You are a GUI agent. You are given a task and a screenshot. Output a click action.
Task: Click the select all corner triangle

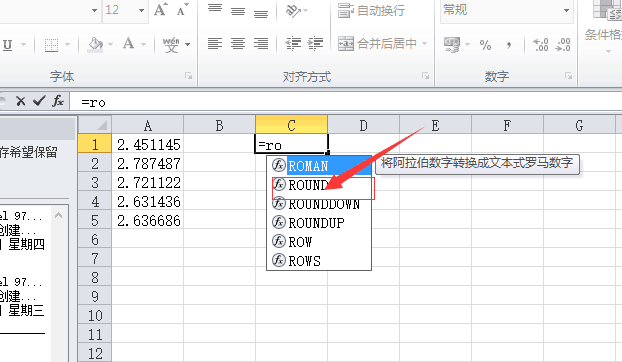pos(95,125)
